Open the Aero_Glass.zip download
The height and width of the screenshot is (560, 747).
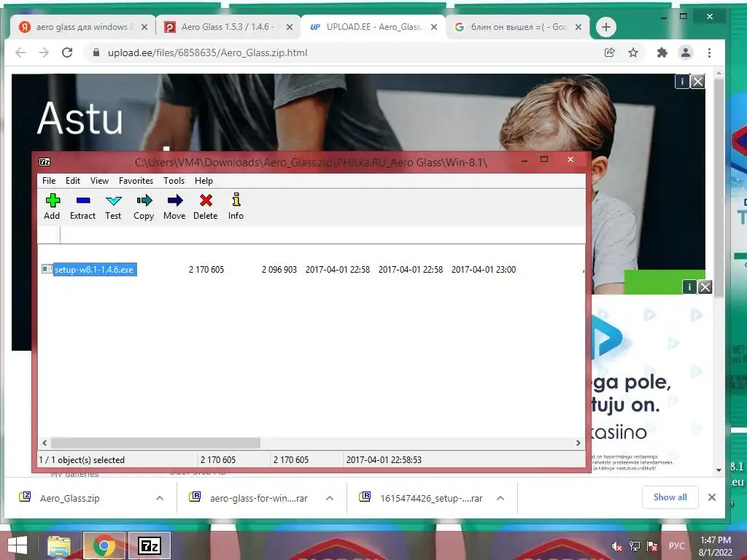pyautogui.click(x=69, y=498)
